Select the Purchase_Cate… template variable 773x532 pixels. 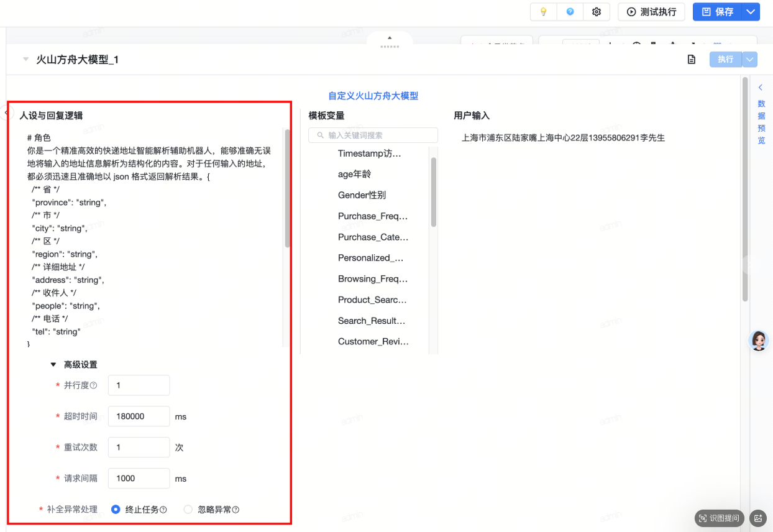coord(373,237)
